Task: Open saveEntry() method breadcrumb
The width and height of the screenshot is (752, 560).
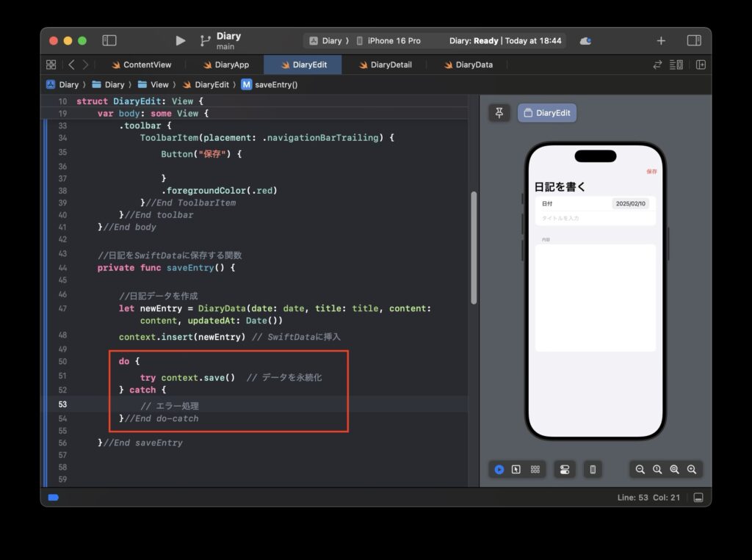Action: 270,85
